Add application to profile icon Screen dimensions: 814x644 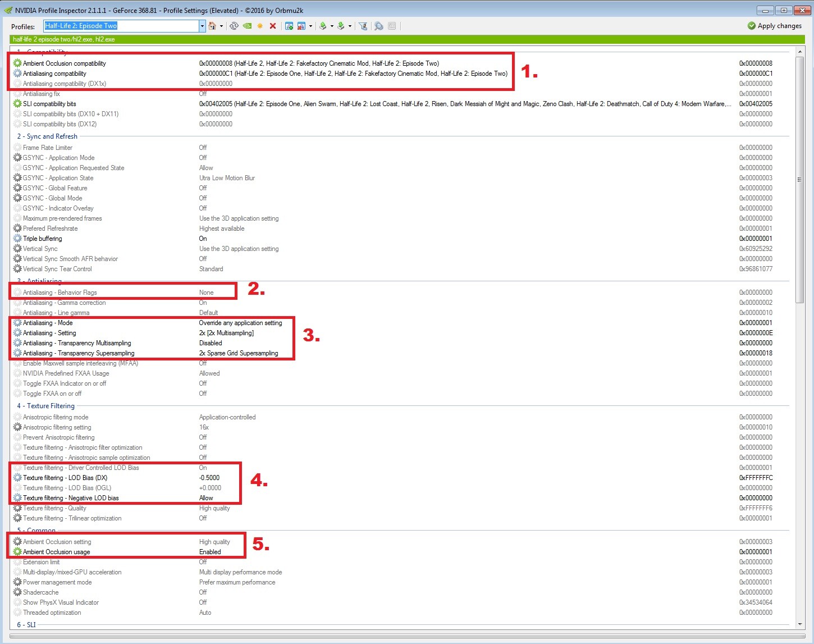click(289, 26)
